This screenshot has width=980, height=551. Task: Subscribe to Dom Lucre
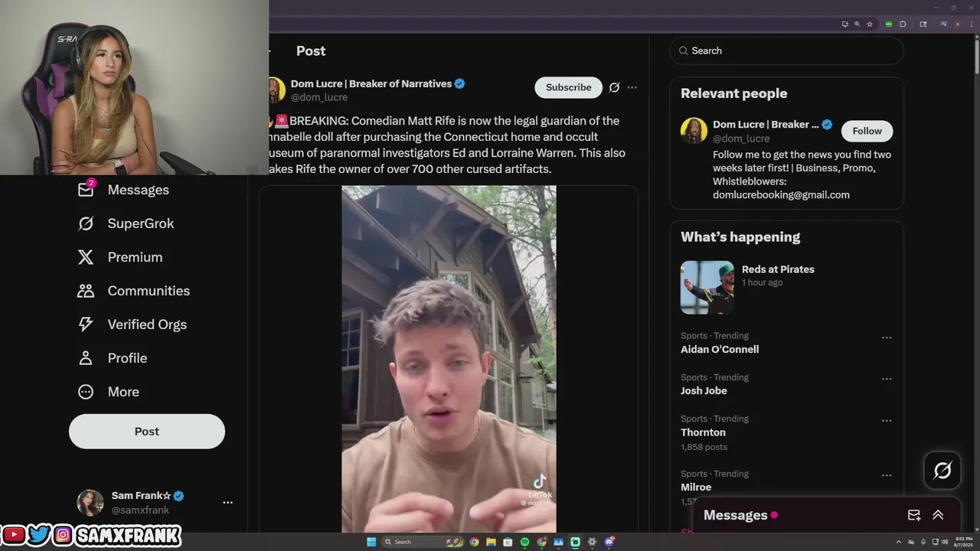click(x=568, y=87)
